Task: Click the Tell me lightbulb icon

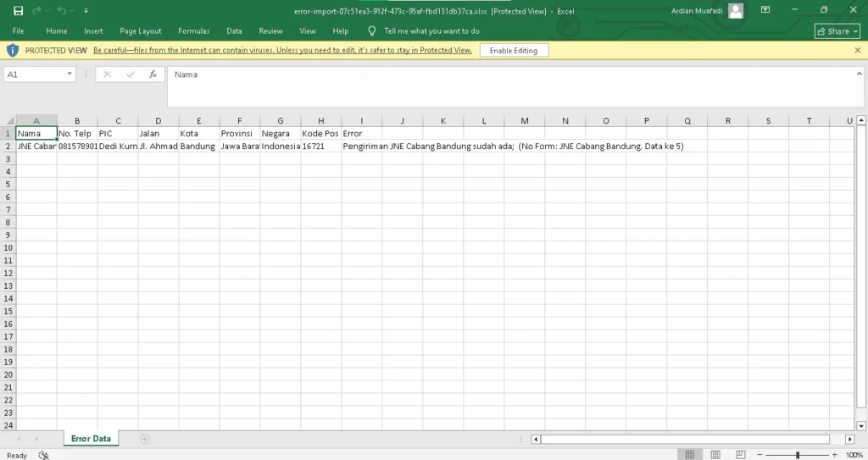Action: [x=372, y=31]
